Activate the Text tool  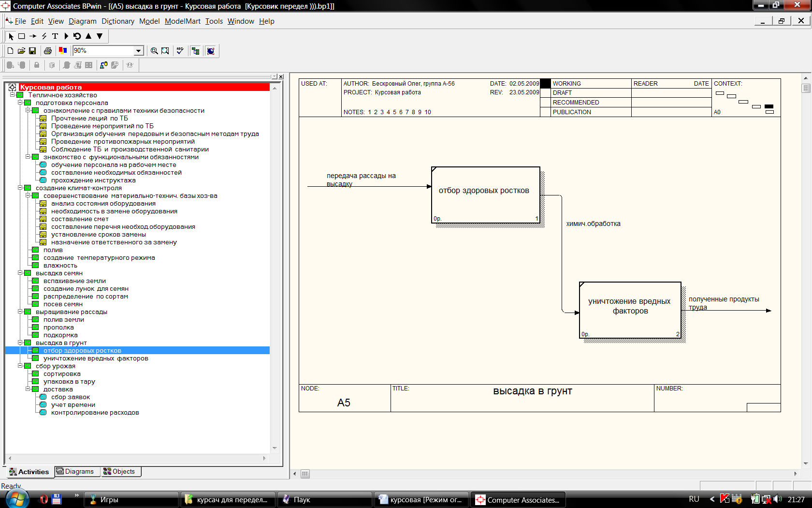point(55,36)
